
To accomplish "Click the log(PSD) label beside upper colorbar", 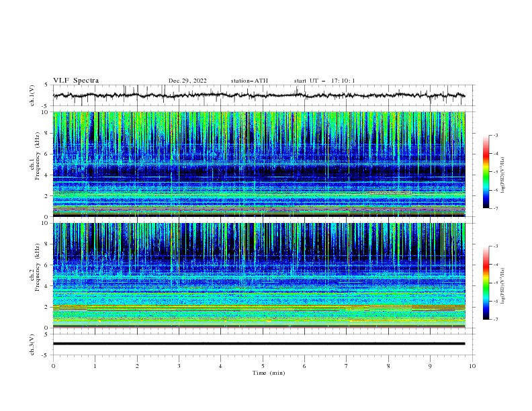I will 502,175.
